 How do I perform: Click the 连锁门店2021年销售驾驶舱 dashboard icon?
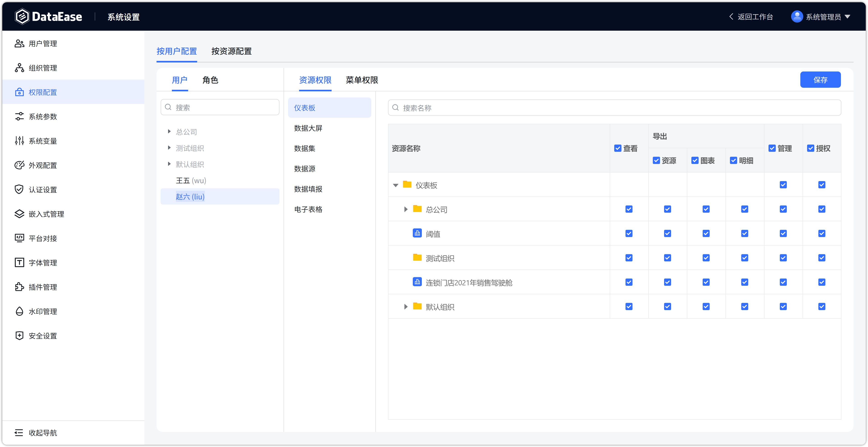pyautogui.click(x=417, y=282)
